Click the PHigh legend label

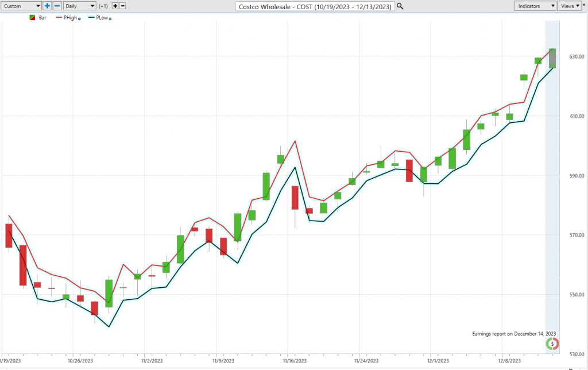pyautogui.click(x=70, y=18)
